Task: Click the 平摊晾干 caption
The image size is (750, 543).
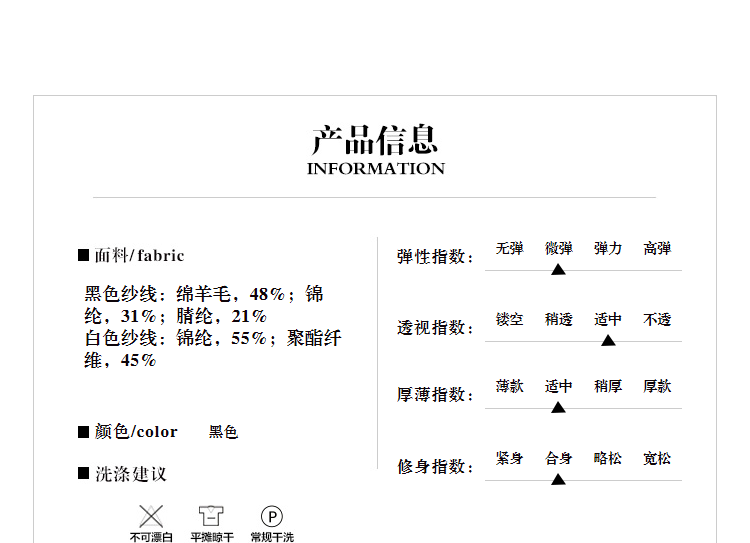Action: pyautogui.click(x=212, y=537)
